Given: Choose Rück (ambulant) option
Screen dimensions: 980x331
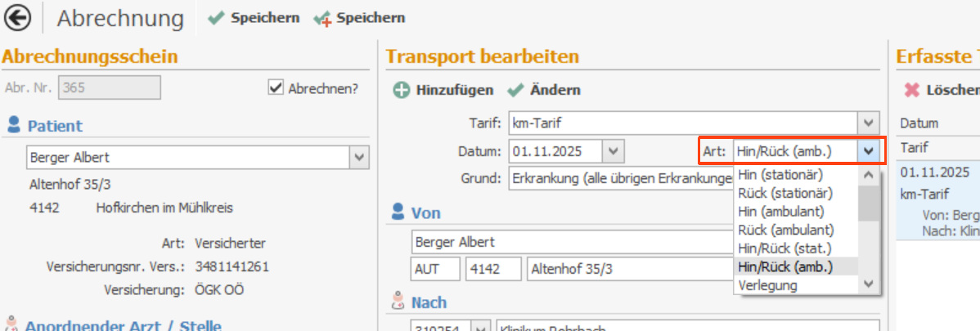Looking at the screenshot, I should [x=785, y=230].
